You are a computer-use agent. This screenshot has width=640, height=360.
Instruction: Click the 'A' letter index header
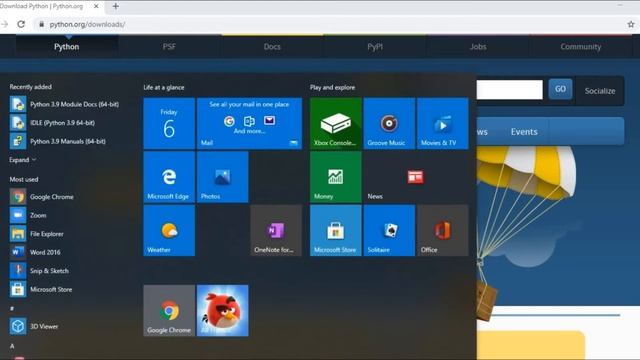(x=12, y=346)
